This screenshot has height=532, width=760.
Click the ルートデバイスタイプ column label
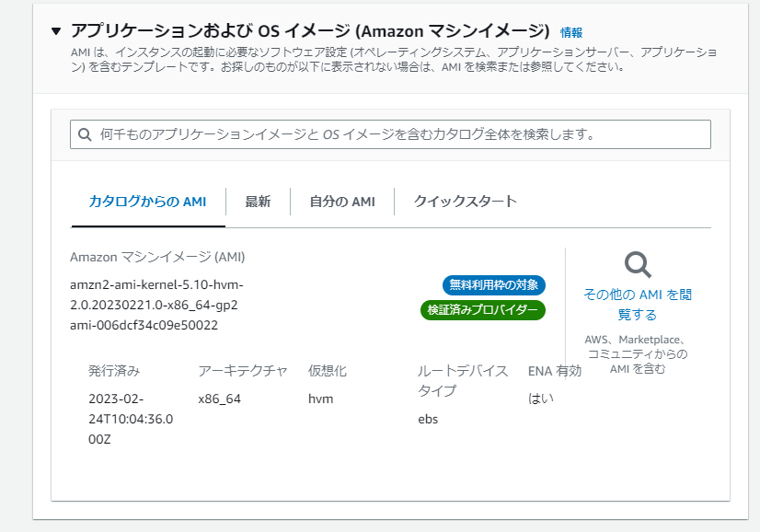[x=463, y=381]
